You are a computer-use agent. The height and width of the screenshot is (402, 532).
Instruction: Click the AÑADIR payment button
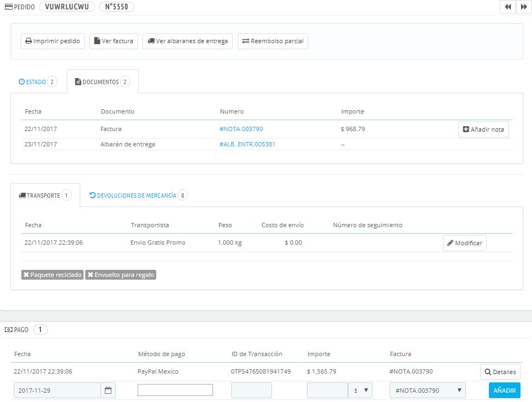tap(505, 391)
